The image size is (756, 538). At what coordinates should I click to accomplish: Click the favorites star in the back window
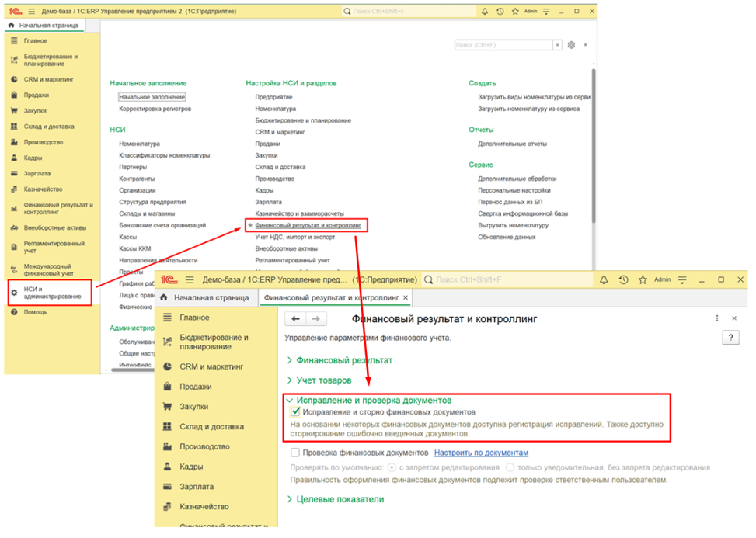tap(515, 11)
